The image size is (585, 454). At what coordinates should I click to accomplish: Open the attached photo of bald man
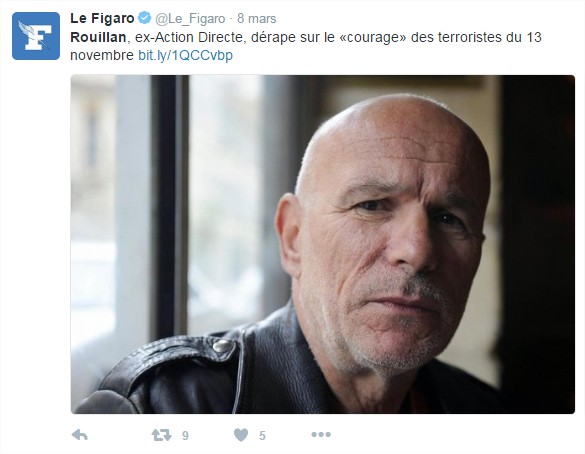click(323, 244)
